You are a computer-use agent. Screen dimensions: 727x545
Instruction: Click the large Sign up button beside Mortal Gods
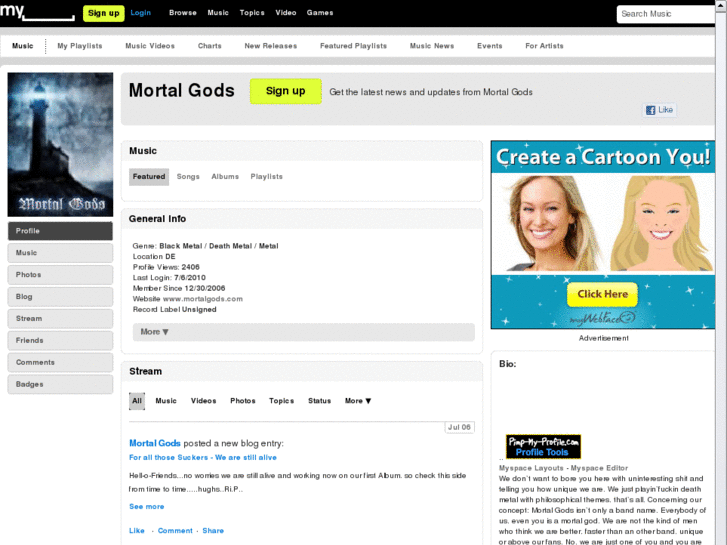pos(286,91)
